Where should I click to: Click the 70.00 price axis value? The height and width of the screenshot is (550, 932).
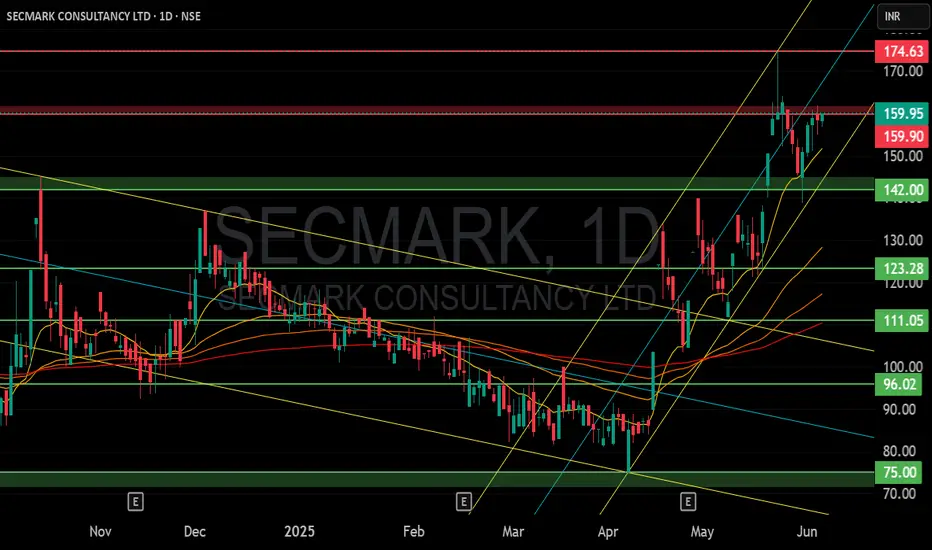[899, 494]
